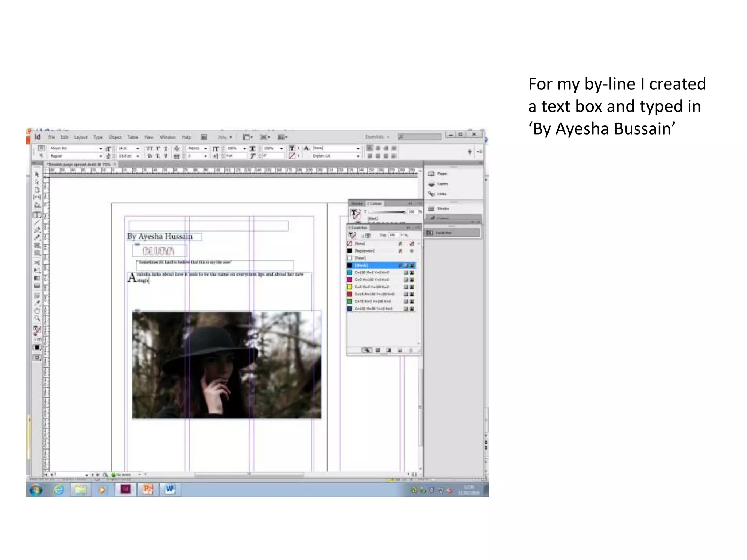This screenshot has height=560, width=747.
Task: Toggle align left paragraph button
Action: (x=370, y=148)
